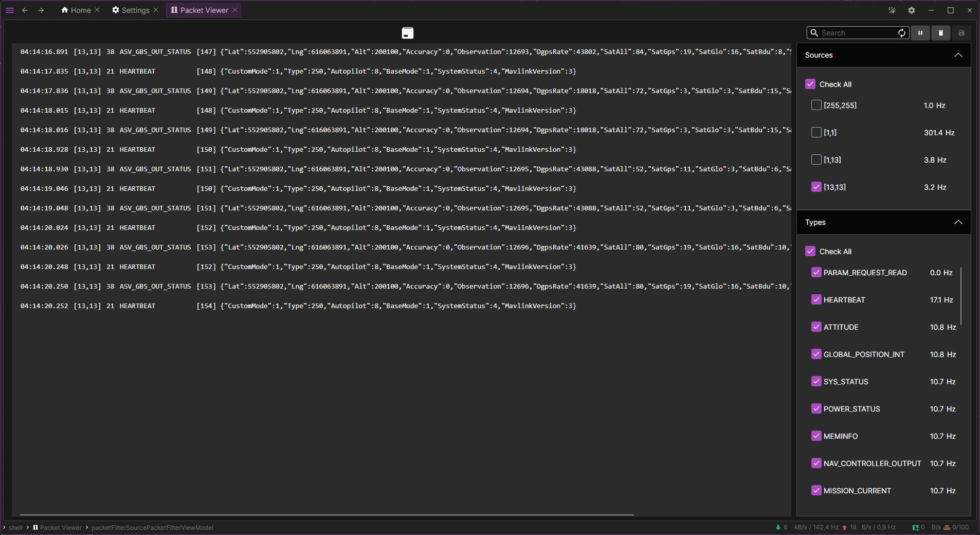Collapse the Types panel
The width and height of the screenshot is (980, 535).
958,222
